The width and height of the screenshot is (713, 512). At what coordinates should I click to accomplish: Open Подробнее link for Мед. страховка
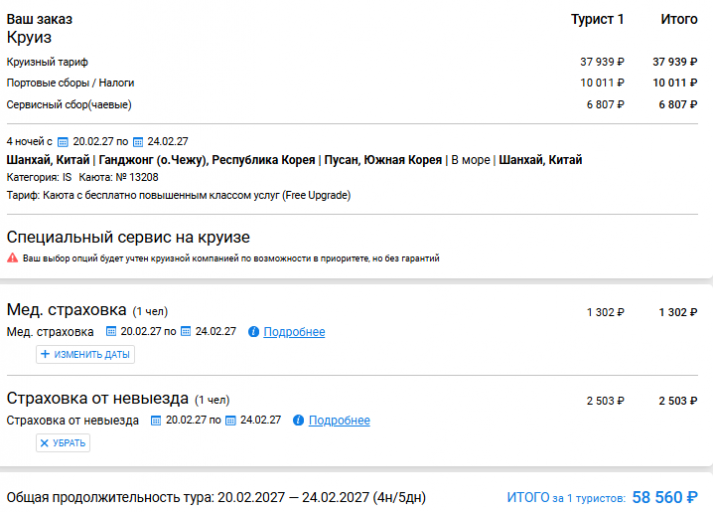point(294,332)
